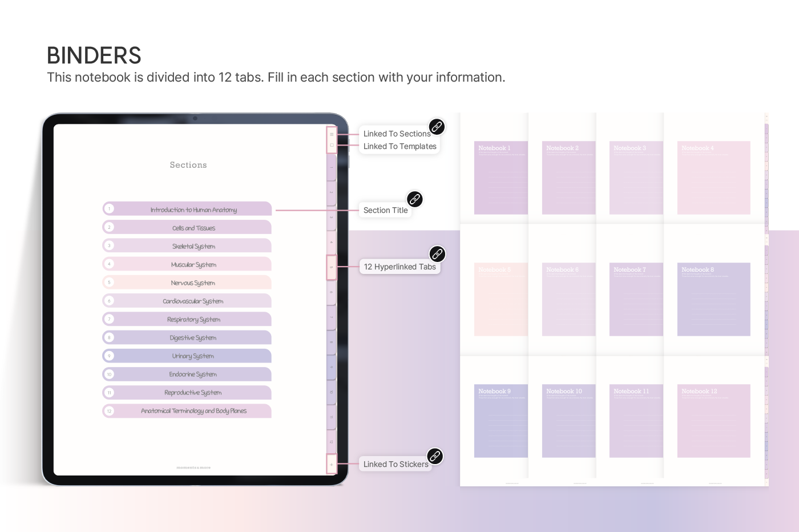Viewport: 799px width, 532px height.
Task: Open Introduction to Human Anatomy section
Action: [193, 209]
